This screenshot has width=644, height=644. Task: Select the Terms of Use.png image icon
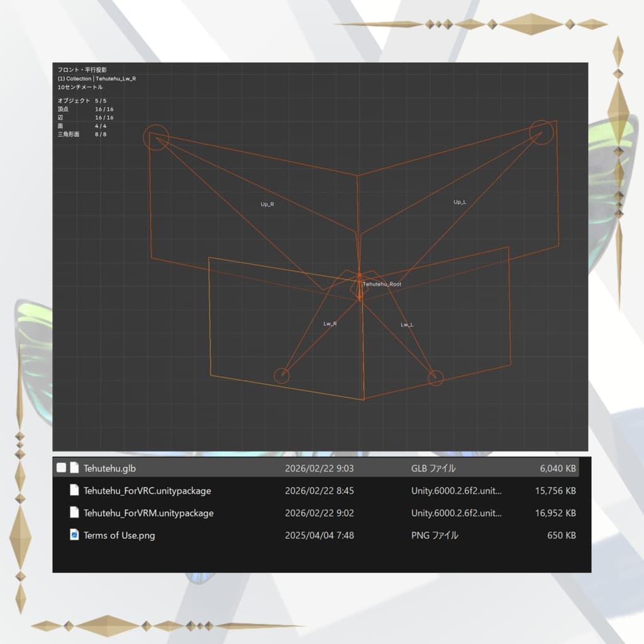(x=74, y=535)
